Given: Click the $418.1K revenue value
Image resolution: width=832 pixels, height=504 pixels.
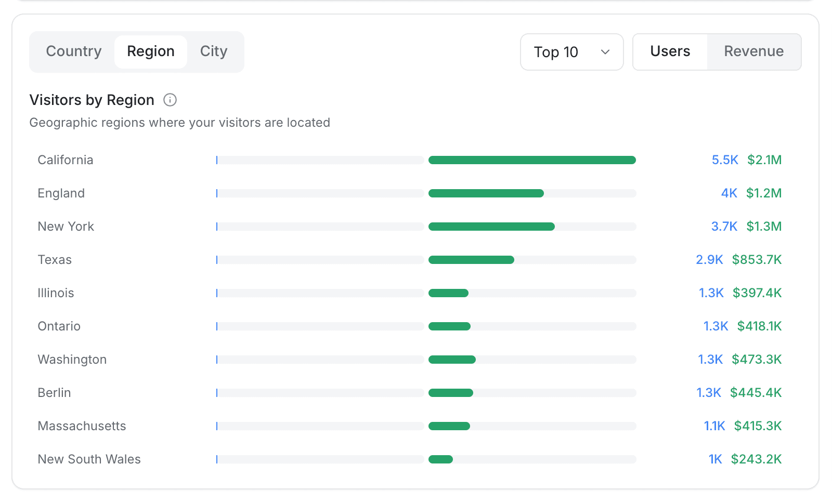Looking at the screenshot, I should [x=759, y=326].
